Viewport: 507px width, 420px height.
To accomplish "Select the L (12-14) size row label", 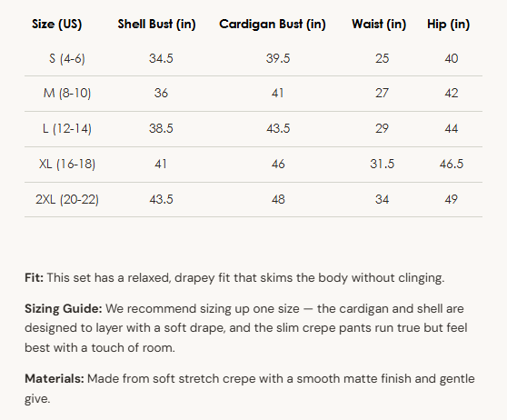I will click(x=67, y=128).
